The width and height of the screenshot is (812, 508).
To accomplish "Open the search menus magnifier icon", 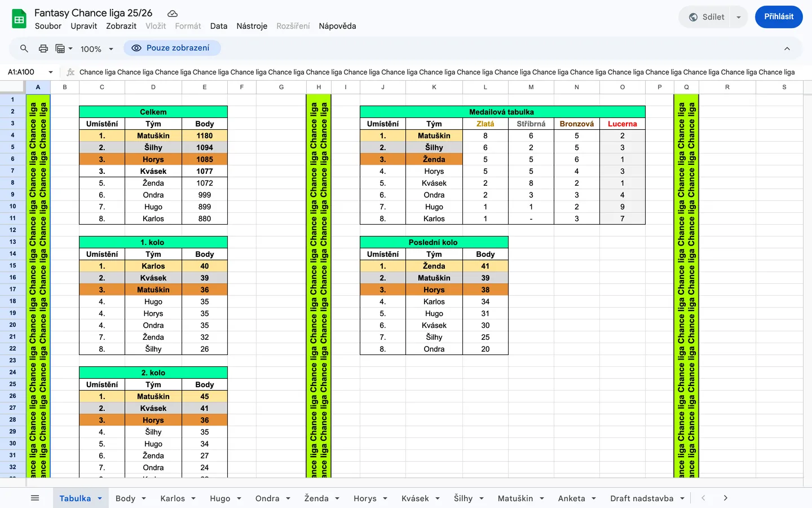I will point(24,49).
